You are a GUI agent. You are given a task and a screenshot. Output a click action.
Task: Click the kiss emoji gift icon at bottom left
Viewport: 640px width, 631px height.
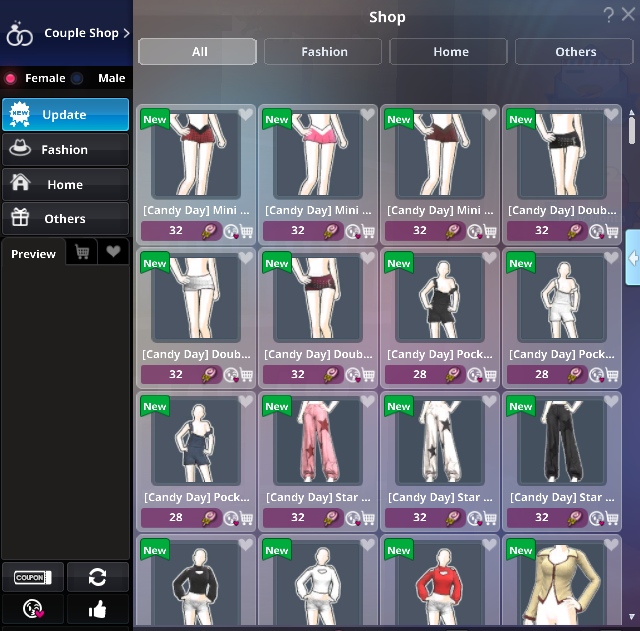pos(33,609)
